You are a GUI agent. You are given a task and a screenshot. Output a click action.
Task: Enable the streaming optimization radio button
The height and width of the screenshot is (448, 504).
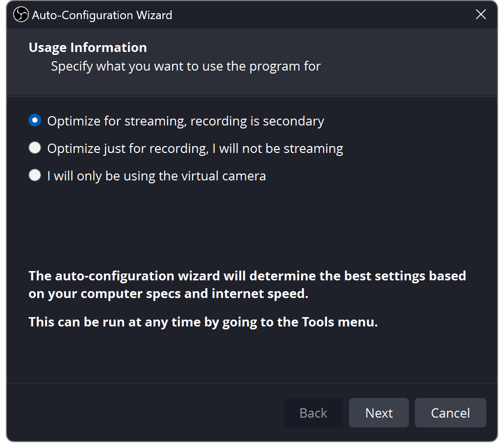34,120
